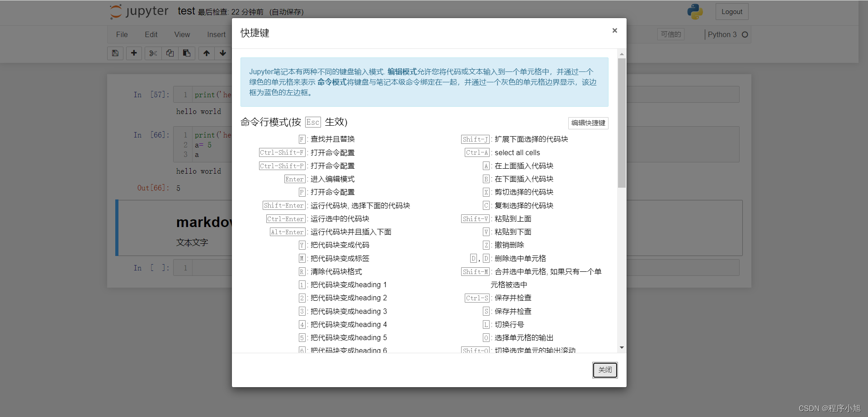Open the View menu
This screenshot has height=417, width=868.
click(182, 34)
